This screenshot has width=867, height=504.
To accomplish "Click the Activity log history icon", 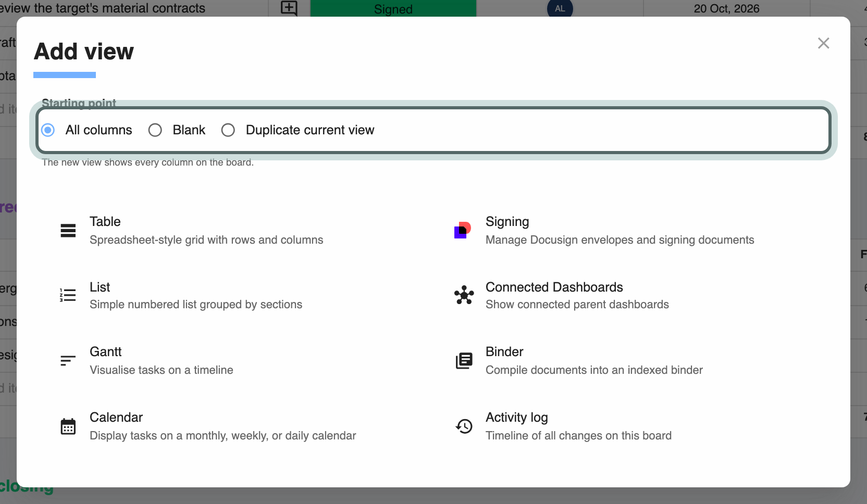I will coord(464,426).
